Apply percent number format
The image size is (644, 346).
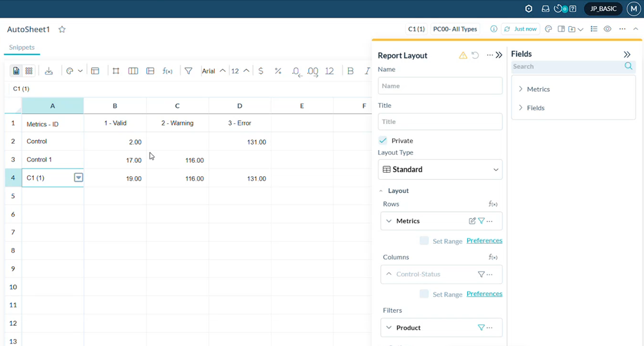coord(278,71)
